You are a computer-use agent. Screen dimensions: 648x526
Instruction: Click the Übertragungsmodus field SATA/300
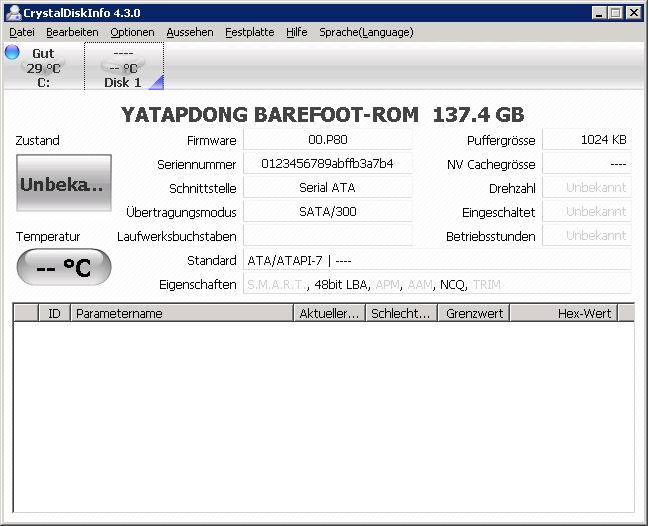point(328,212)
